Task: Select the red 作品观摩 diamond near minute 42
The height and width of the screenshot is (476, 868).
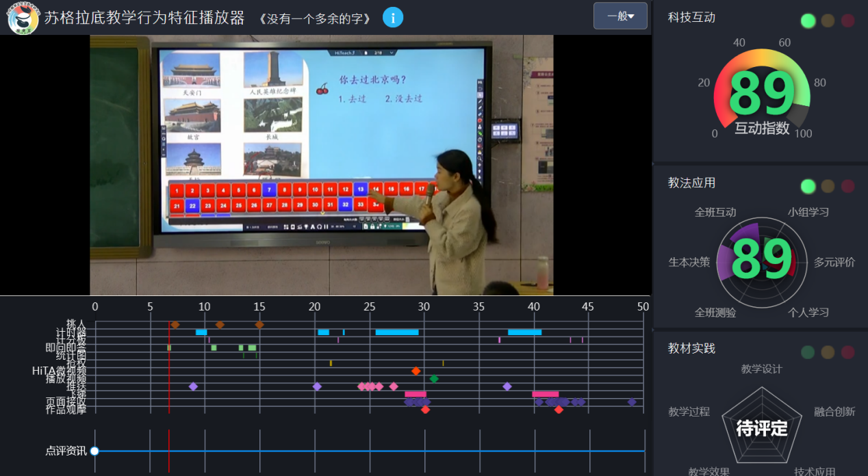Action: click(x=559, y=410)
